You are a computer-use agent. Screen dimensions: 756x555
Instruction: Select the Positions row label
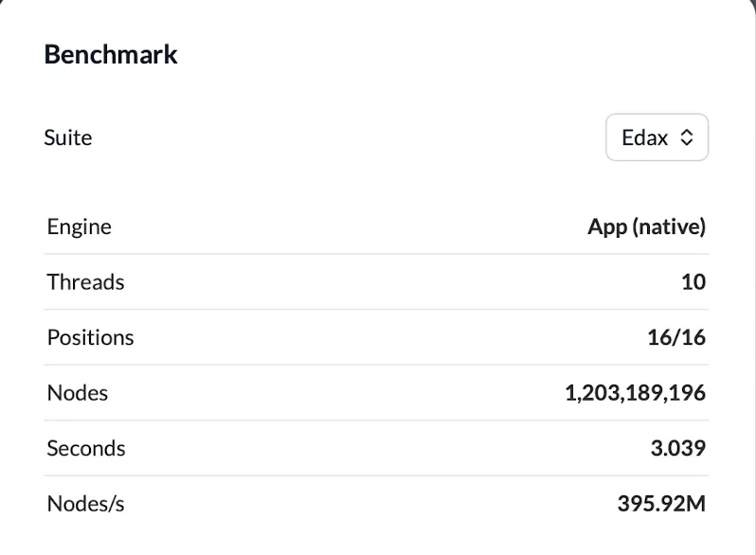click(x=91, y=337)
